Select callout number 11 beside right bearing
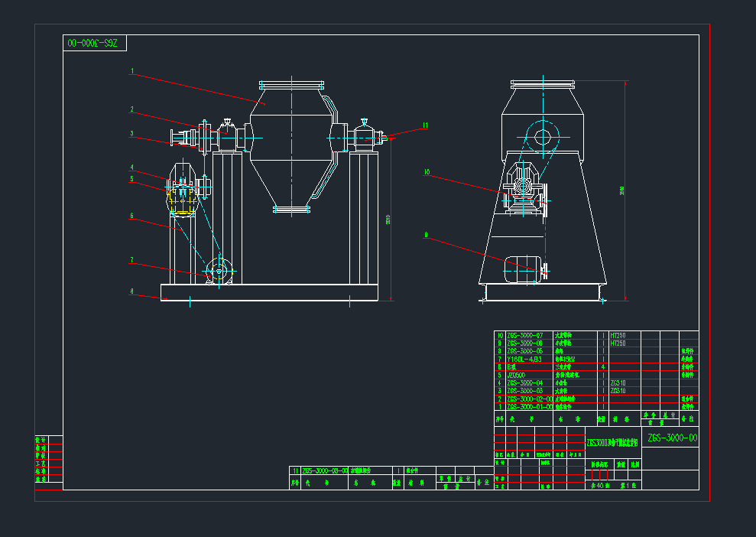Viewport: 756px width, 537px height. click(426, 125)
